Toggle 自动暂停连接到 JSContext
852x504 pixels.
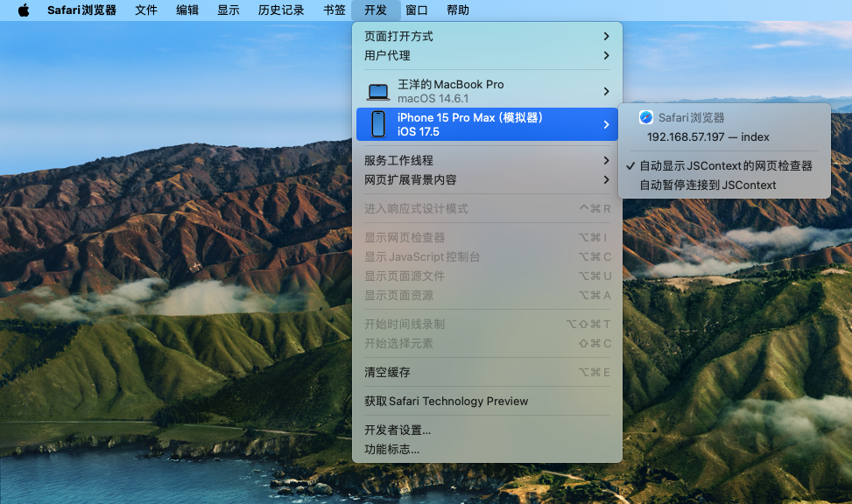coord(724,185)
